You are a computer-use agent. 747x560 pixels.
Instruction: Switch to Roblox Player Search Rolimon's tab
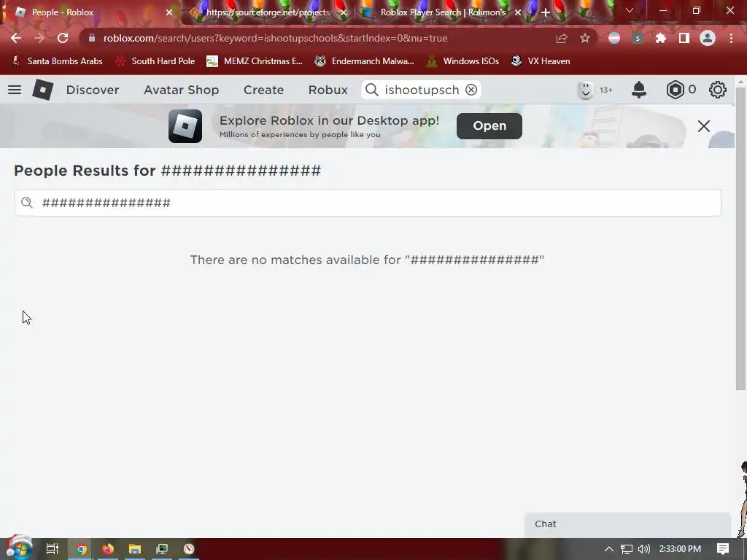click(x=443, y=12)
